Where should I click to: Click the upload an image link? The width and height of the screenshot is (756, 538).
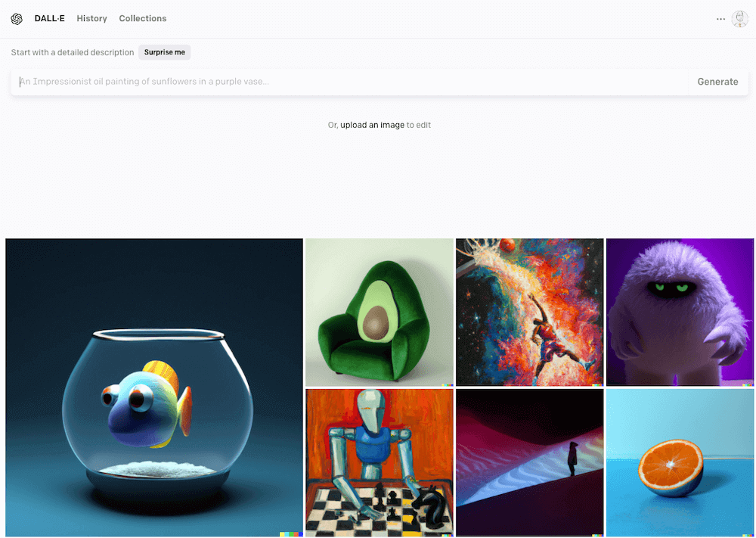[x=372, y=125]
